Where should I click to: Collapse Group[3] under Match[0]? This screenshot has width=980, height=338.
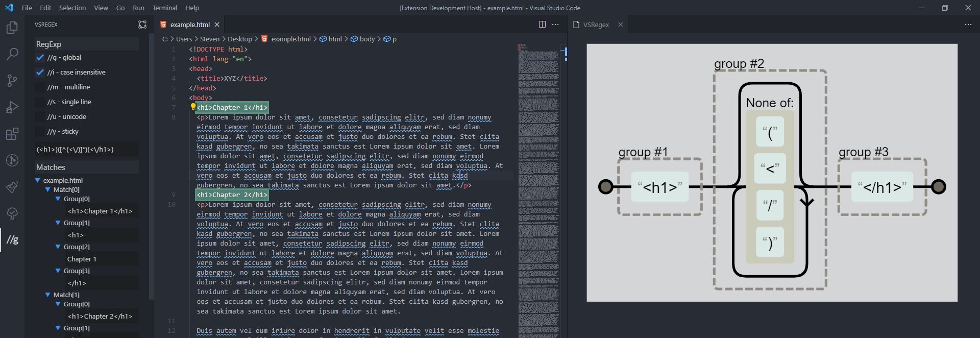coord(58,271)
